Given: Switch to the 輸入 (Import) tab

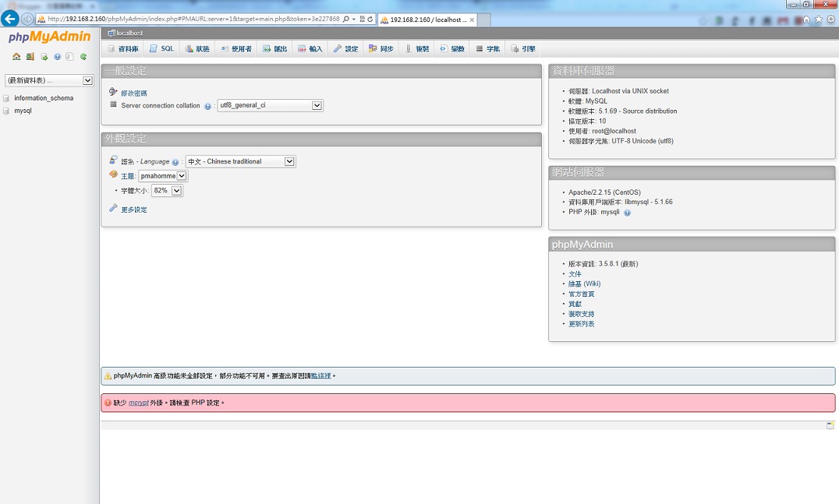Looking at the screenshot, I should click(x=310, y=48).
